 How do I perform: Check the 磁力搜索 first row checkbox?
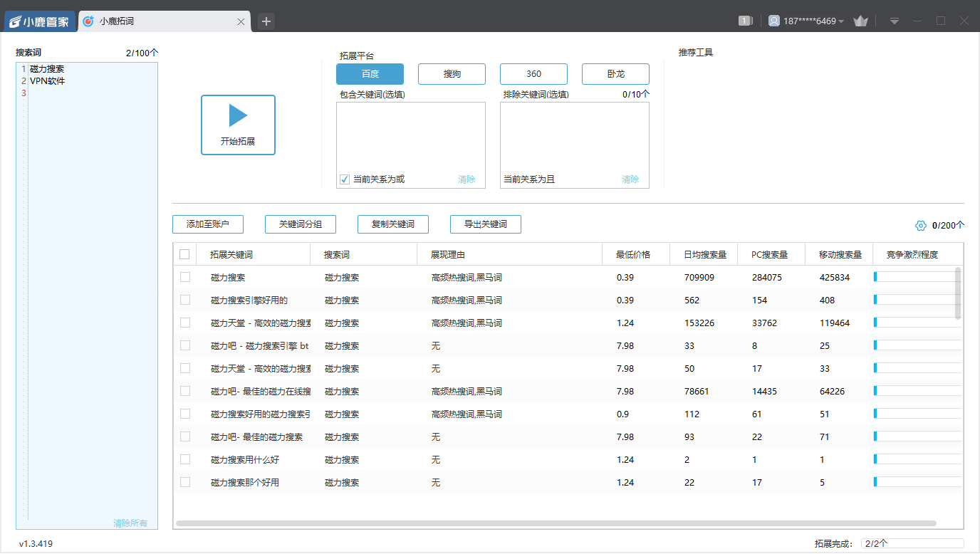(x=185, y=277)
